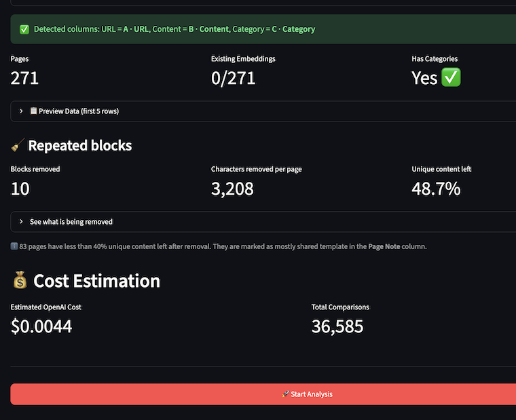Click the info icon before 83 pages note
This screenshot has height=420, width=516.
click(x=14, y=246)
